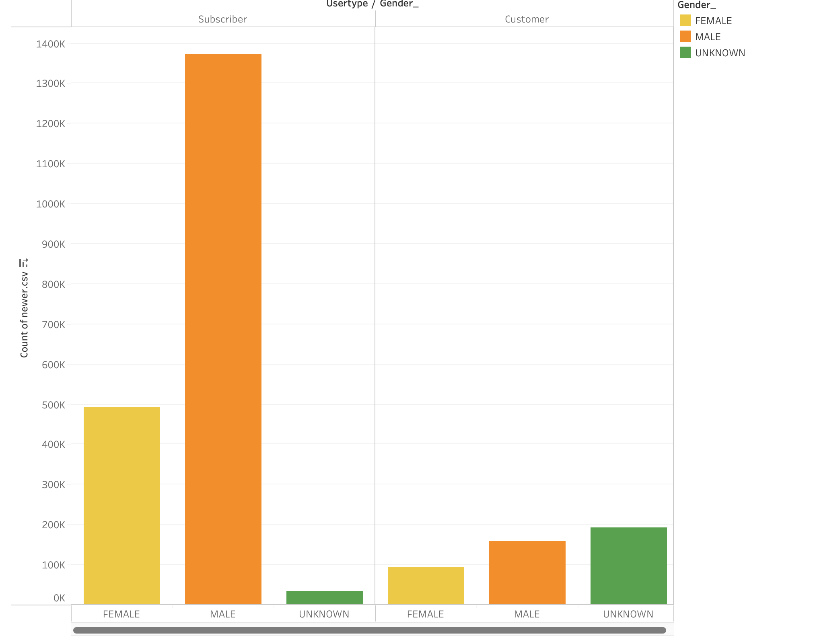This screenshot has width=815, height=644.
Task: Click the Subscriber UNKNOWN green bar
Action: pyautogui.click(x=324, y=597)
